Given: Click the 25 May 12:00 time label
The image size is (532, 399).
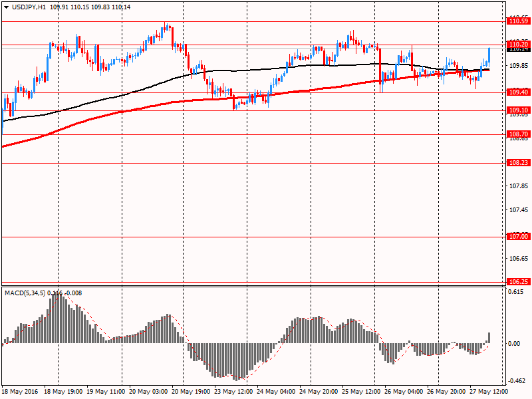Looking at the screenshot, I should click(x=361, y=392).
